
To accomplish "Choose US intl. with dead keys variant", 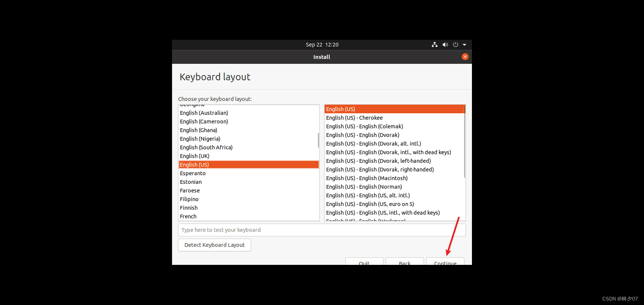I will click(394, 213).
